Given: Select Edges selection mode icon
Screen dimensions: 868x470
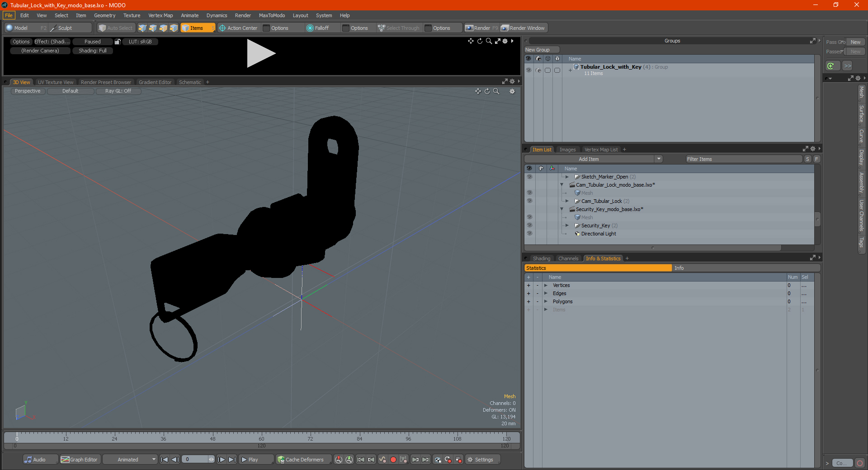Looking at the screenshot, I should pos(153,28).
